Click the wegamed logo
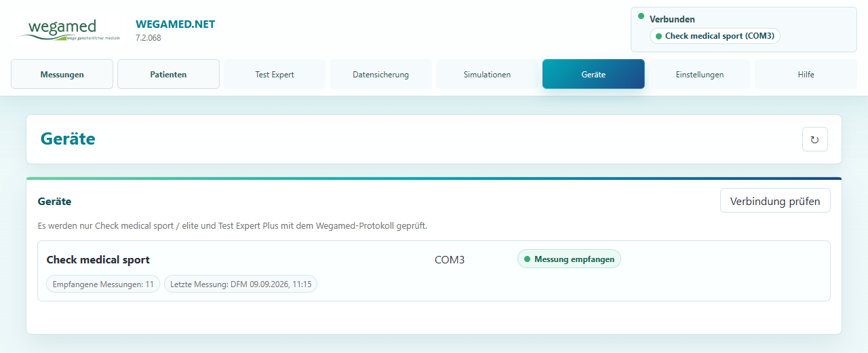868x353 pixels. pos(71,31)
